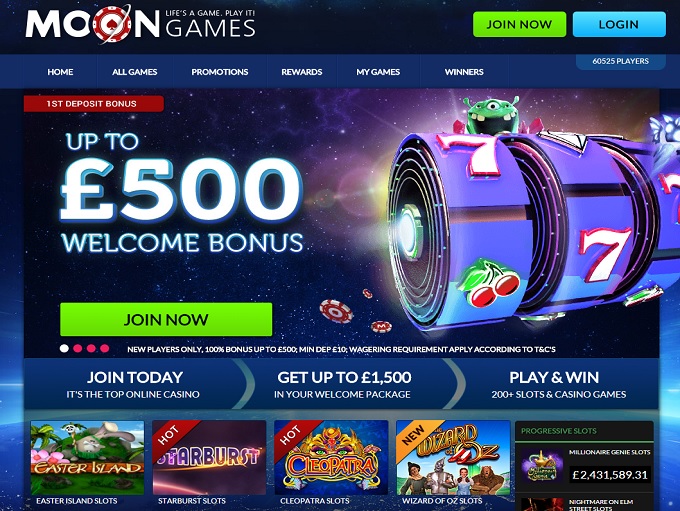Screen dimensions: 680x511
Task: Open the Winners navigation item
Action: click(464, 72)
